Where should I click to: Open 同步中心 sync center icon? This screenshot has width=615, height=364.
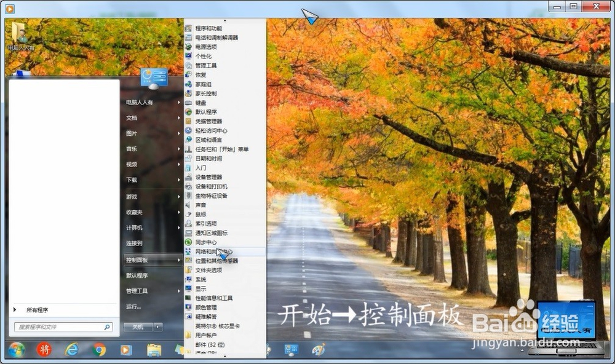189,242
